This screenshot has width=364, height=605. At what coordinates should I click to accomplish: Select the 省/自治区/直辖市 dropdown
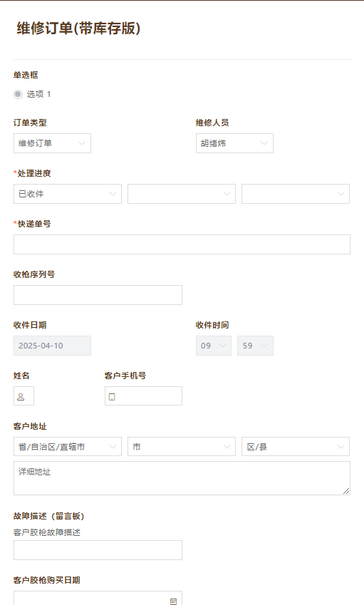pos(68,446)
